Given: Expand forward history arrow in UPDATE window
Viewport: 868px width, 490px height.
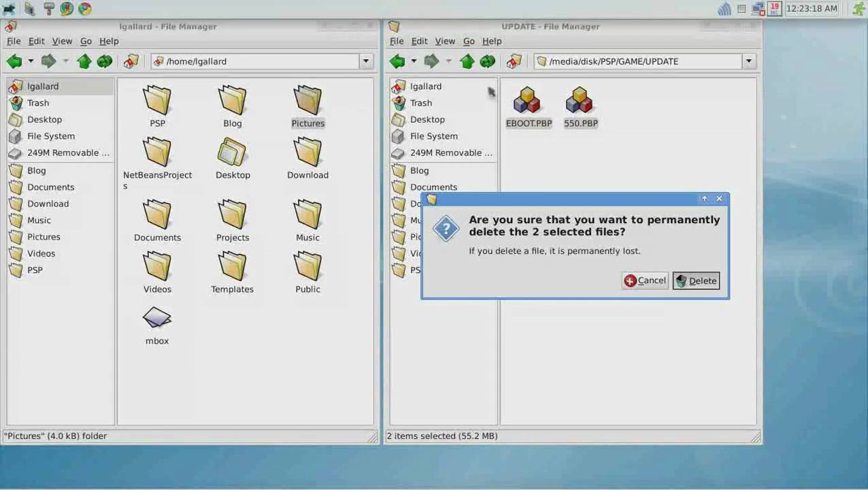Looking at the screenshot, I should click(x=448, y=61).
